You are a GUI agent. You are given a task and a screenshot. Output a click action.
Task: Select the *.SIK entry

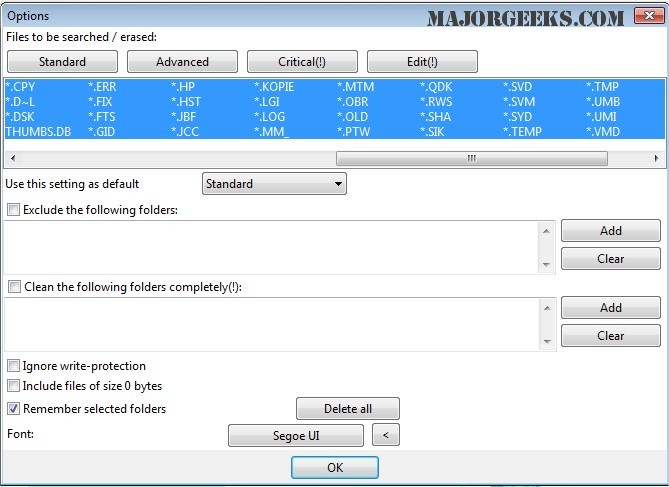pos(432,131)
